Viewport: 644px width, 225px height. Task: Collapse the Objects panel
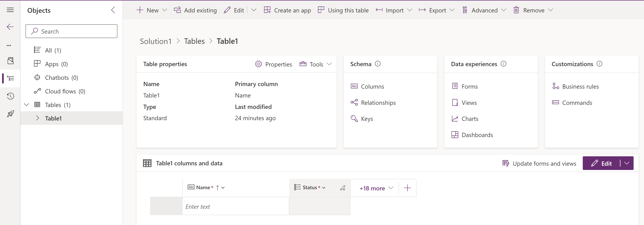[113, 10]
